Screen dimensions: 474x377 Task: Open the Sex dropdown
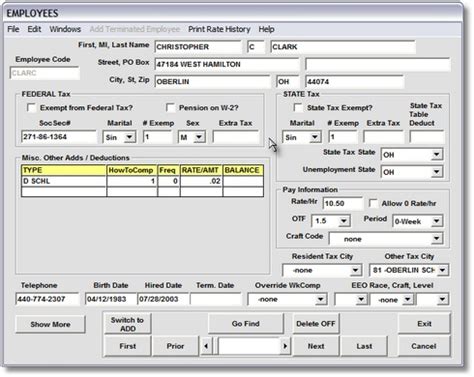pos(199,137)
